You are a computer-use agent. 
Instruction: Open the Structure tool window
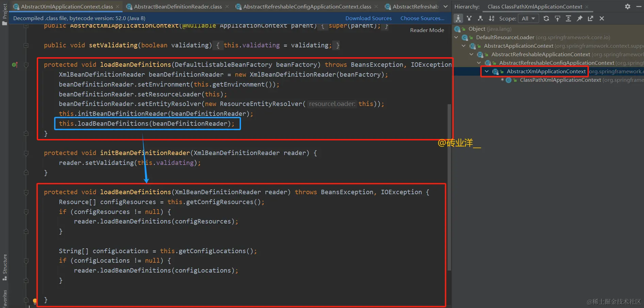click(x=4, y=267)
